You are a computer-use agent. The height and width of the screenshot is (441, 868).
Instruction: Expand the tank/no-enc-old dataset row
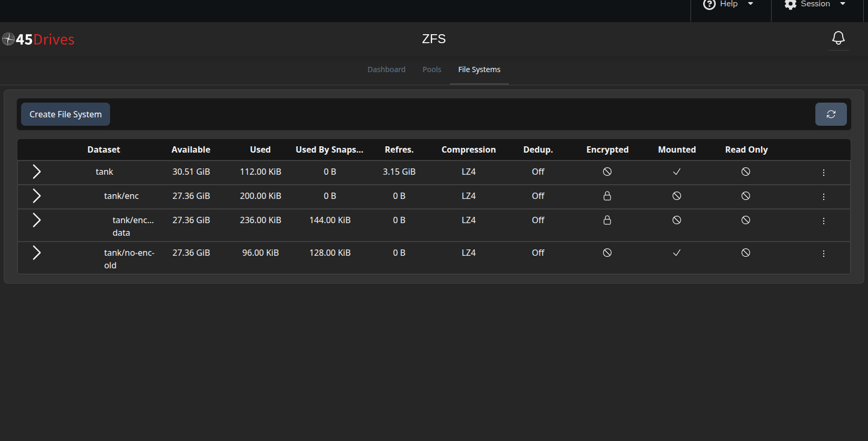(36, 253)
